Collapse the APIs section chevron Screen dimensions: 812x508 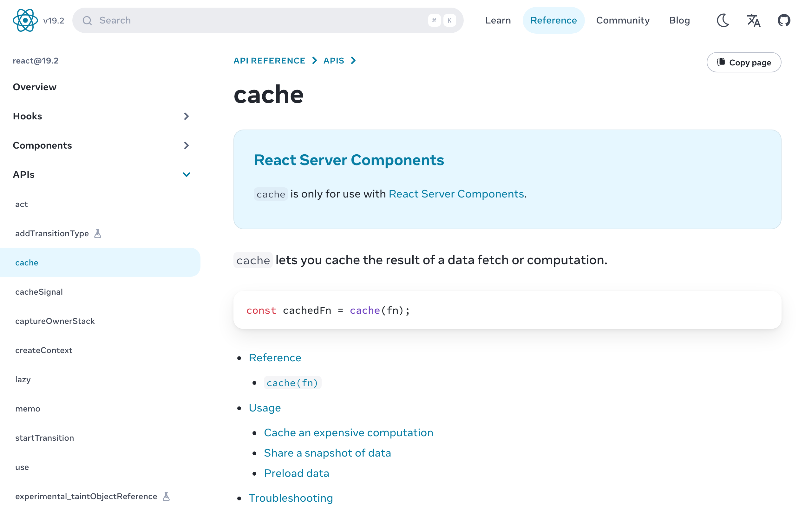187,174
